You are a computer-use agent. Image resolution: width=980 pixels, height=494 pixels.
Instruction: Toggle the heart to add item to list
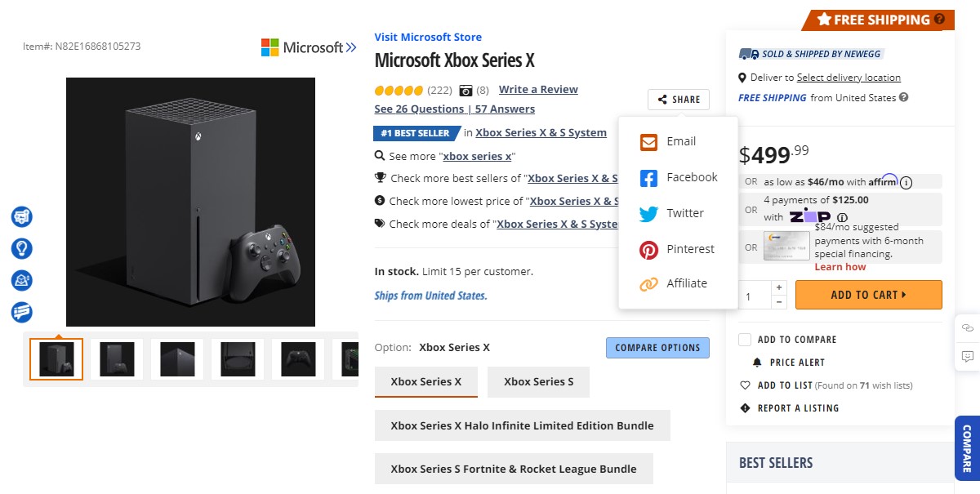(x=744, y=385)
